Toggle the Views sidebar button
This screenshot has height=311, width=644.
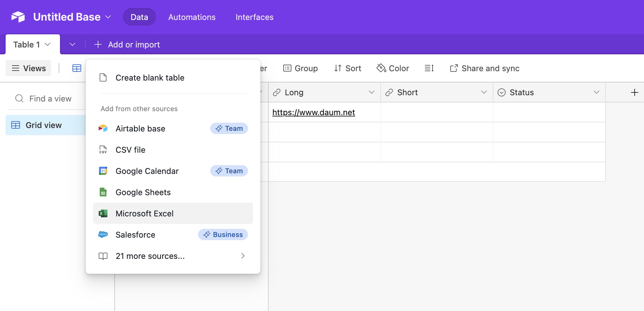(28, 68)
